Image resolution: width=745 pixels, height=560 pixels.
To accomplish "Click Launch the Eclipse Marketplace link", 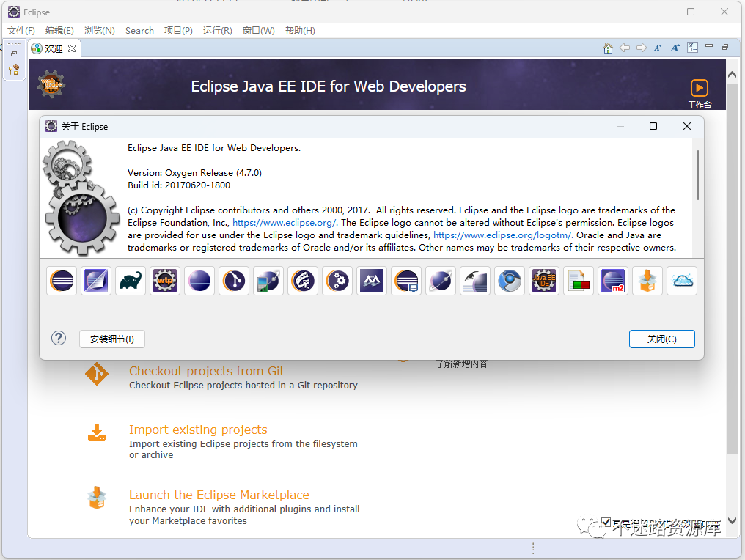I will [x=219, y=495].
